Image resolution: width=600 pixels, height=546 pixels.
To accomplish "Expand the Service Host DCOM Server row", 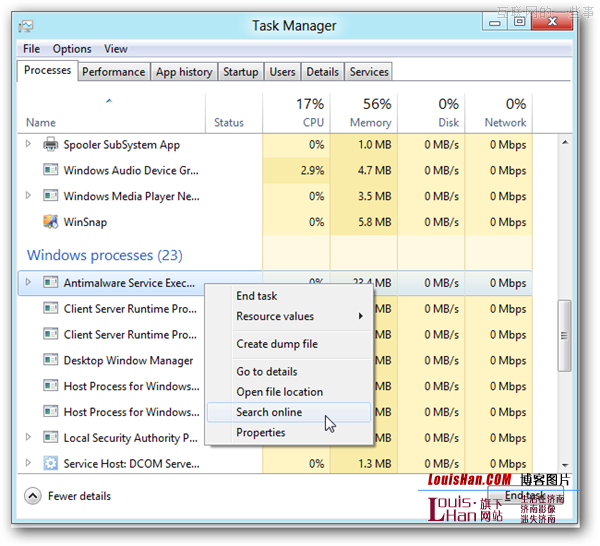I will coord(28,463).
